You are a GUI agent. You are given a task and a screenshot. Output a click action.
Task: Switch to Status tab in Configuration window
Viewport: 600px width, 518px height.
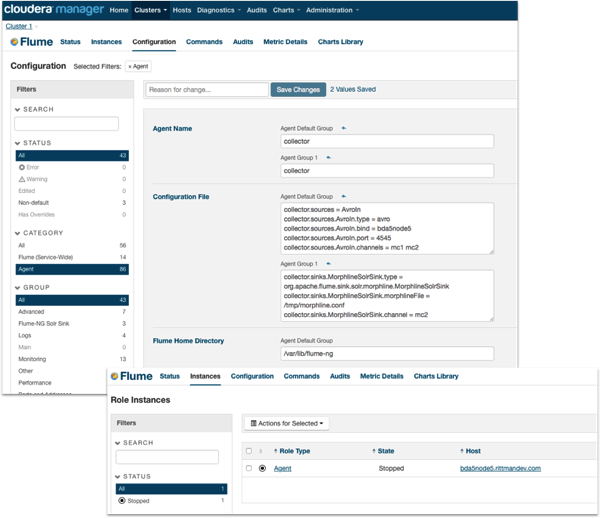click(70, 42)
